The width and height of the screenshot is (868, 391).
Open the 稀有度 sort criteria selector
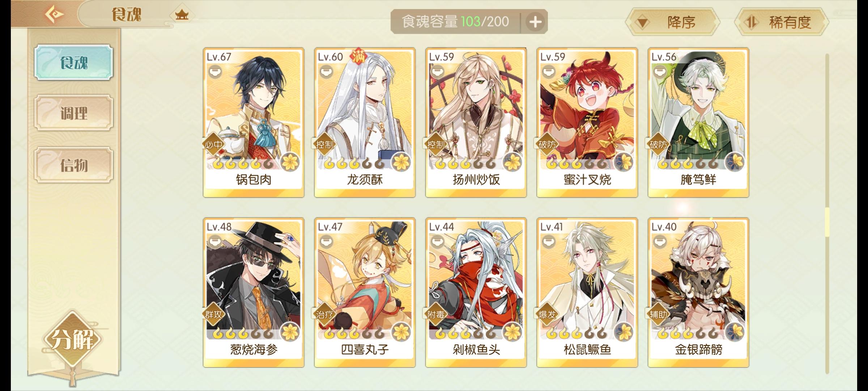782,22
